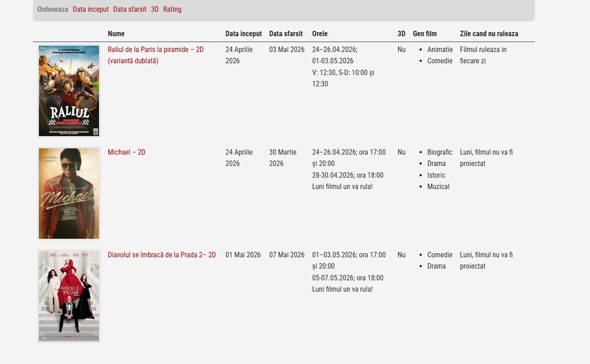
Task: Click the Ordoneaza label
Action: [x=53, y=9]
